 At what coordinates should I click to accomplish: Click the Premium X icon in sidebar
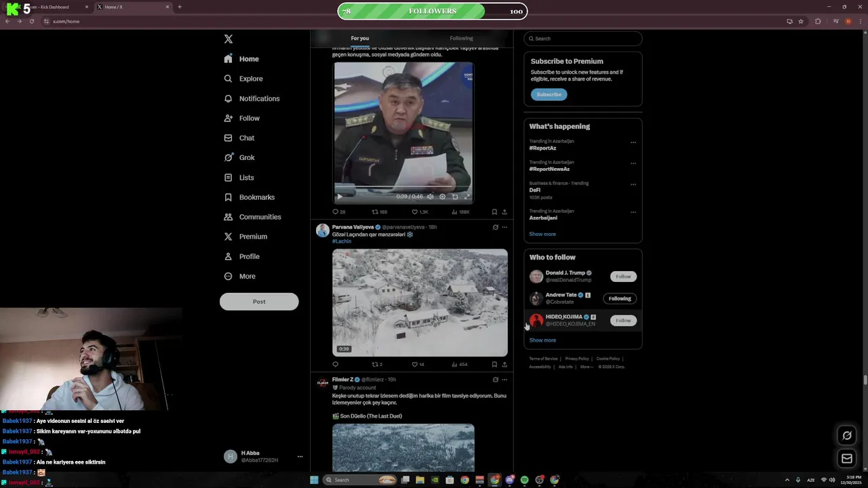(x=229, y=237)
